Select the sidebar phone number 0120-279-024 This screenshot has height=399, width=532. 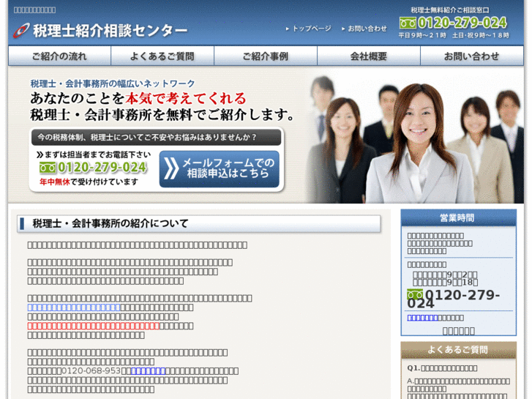[x=454, y=299]
